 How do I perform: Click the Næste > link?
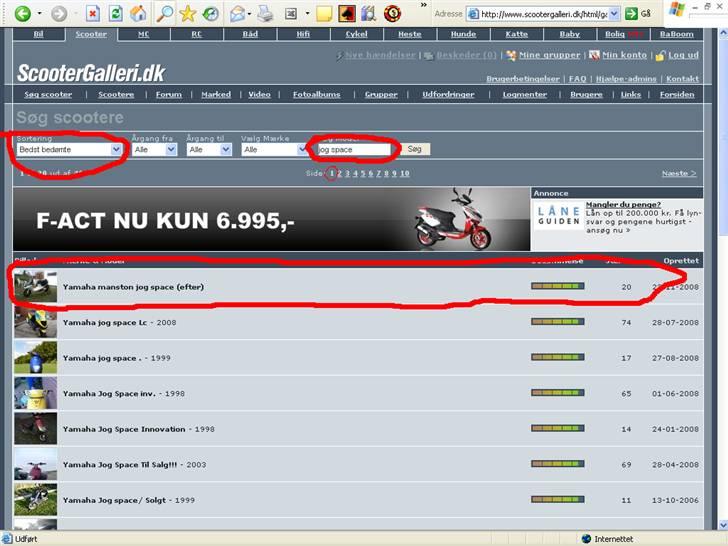click(679, 174)
